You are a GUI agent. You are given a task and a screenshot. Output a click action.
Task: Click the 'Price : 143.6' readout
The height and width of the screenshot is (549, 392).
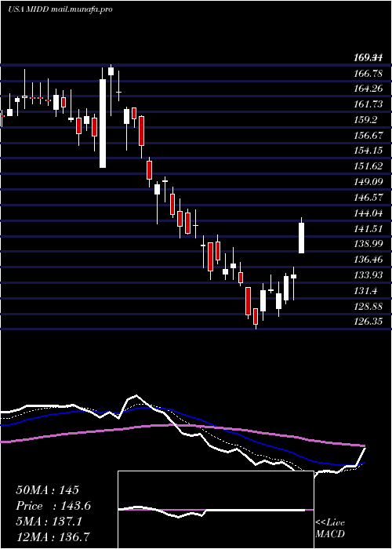click(53, 506)
